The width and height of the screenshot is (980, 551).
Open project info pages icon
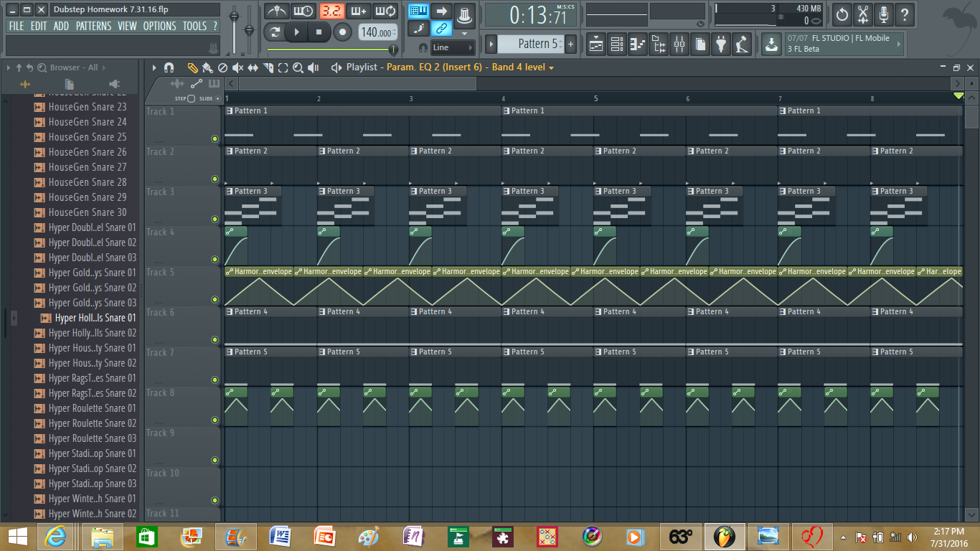(x=700, y=44)
